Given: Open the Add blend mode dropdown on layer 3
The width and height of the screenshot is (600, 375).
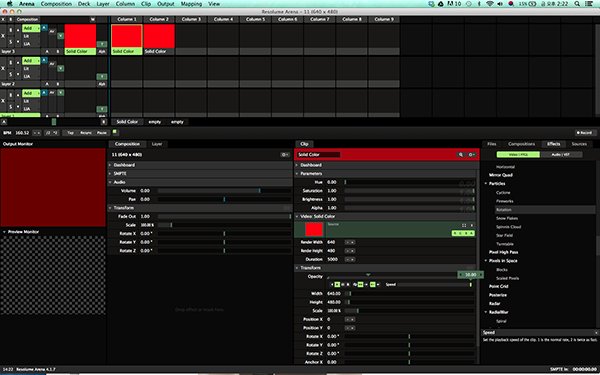Looking at the screenshot, I should [31, 28].
